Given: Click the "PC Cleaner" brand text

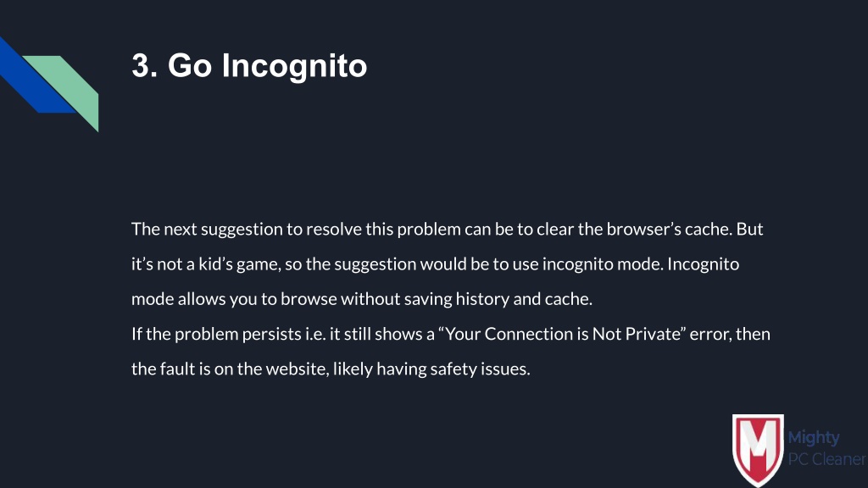Looking at the screenshot, I should 826,459.
